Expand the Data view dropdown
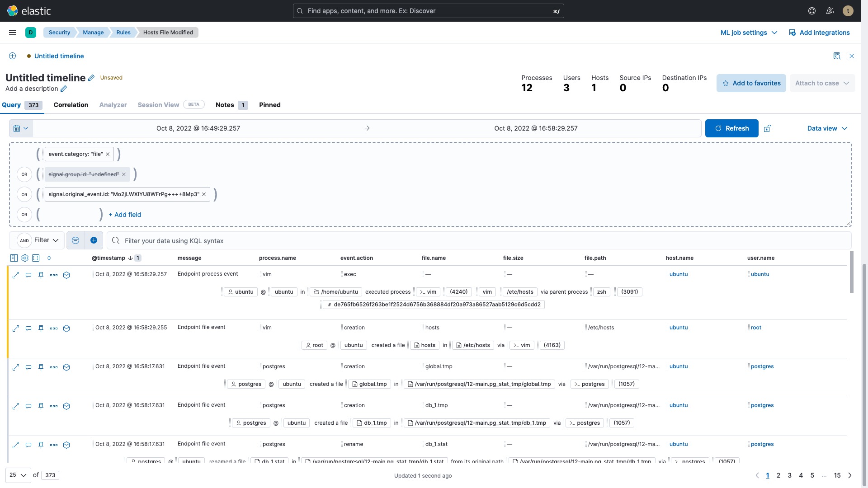Screen dimensions: 868x488 tap(827, 128)
